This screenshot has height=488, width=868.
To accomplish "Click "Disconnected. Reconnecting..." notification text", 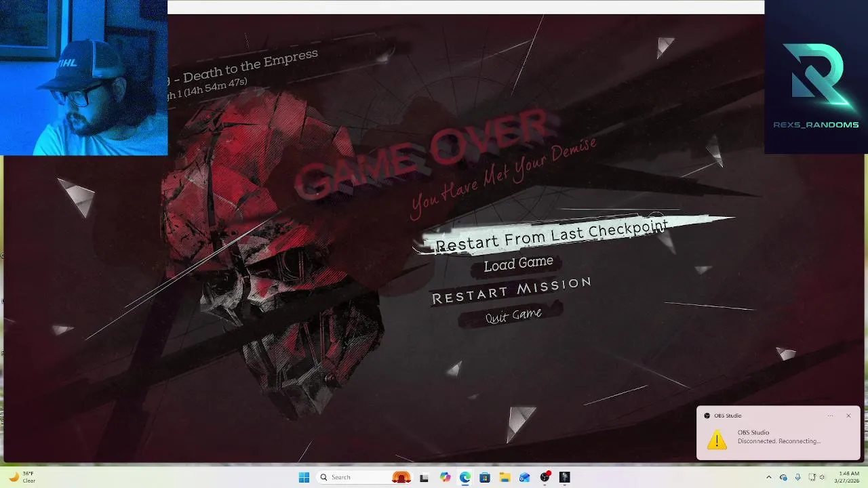I will (779, 441).
